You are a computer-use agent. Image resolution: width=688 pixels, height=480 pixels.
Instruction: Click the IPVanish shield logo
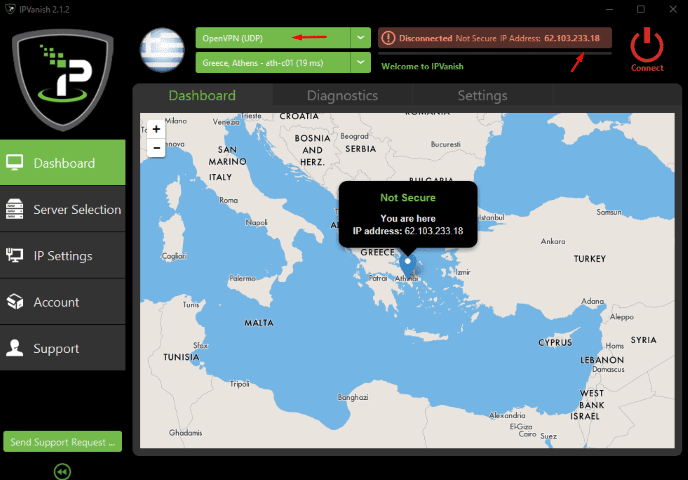pos(63,79)
